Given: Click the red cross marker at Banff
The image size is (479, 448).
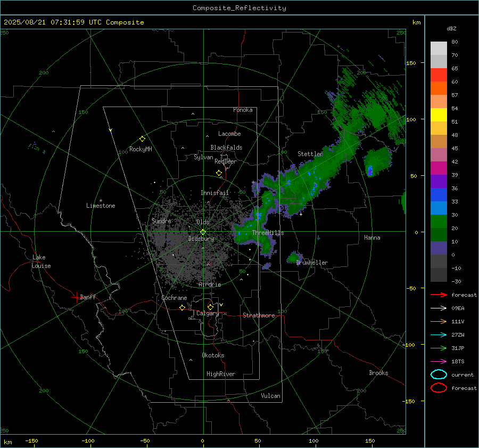Looking at the screenshot, I should [x=76, y=297].
